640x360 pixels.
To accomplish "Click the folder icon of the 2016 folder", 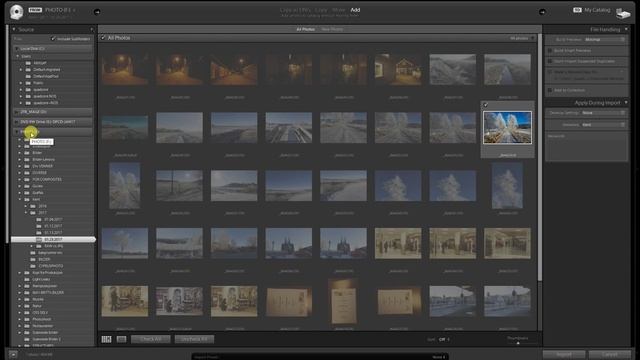I will [x=33, y=206].
